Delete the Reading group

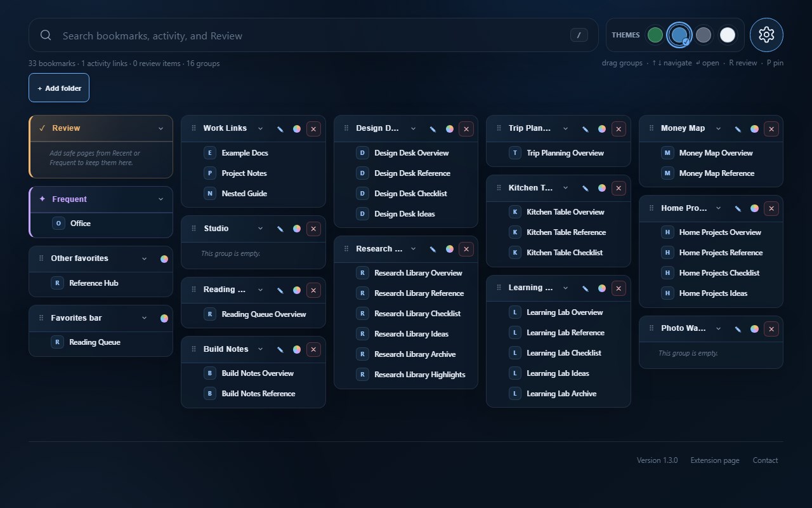pyautogui.click(x=313, y=290)
